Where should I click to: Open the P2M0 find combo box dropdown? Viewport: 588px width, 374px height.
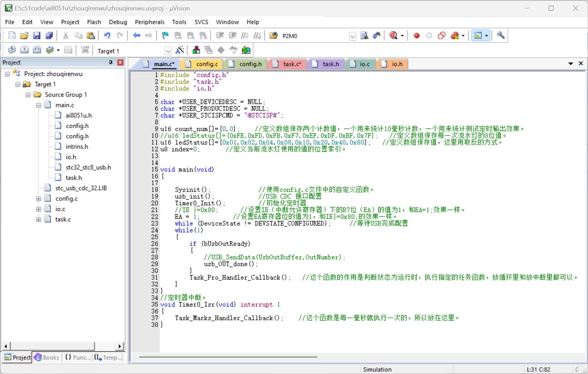352,36
